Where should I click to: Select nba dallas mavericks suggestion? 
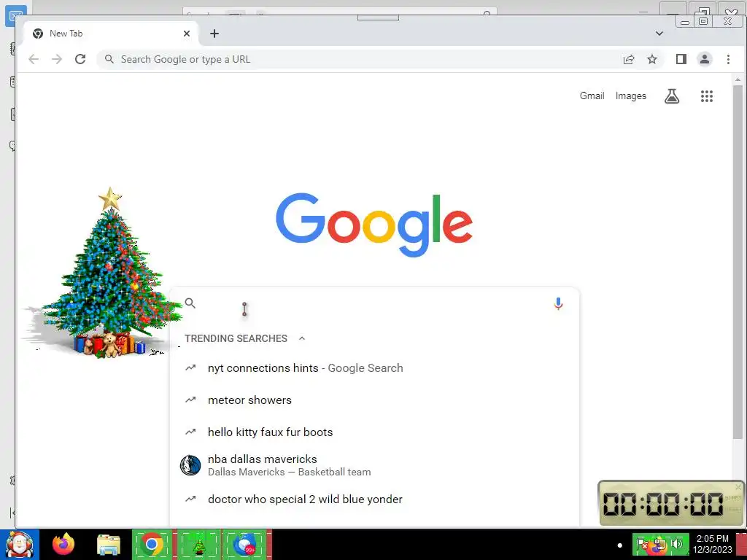coord(374,465)
